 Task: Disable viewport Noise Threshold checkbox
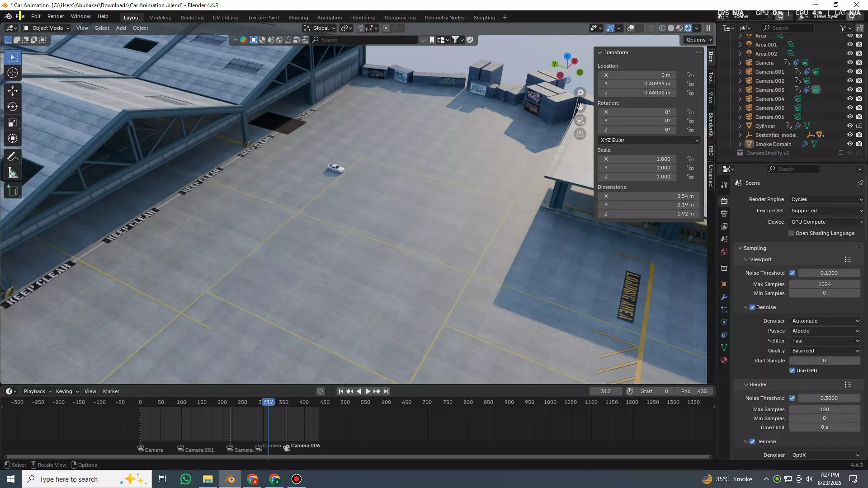point(792,273)
